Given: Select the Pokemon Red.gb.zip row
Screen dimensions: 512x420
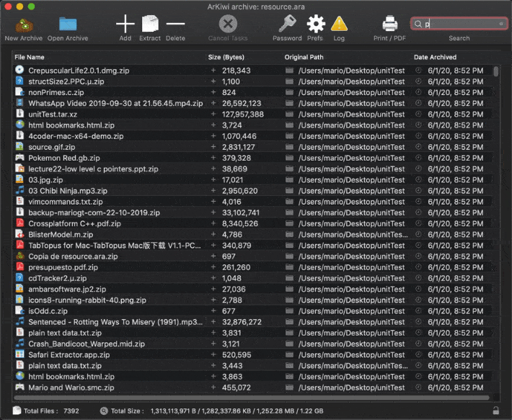Looking at the screenshot, I should click(64, 158).
